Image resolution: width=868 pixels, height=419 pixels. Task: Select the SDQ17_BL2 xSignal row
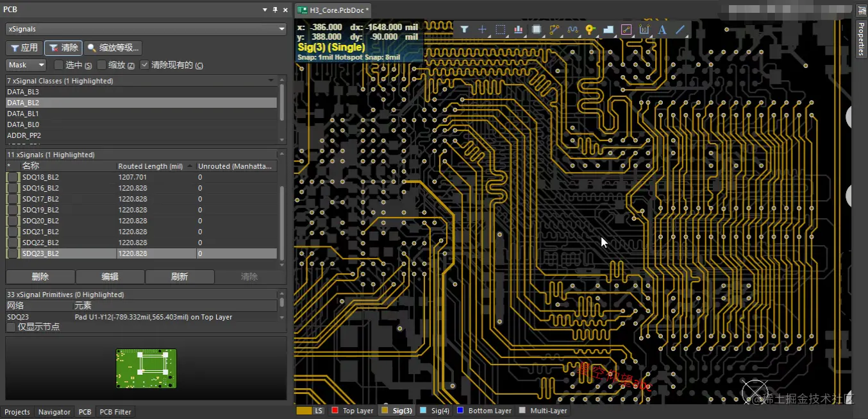point(141,199)
